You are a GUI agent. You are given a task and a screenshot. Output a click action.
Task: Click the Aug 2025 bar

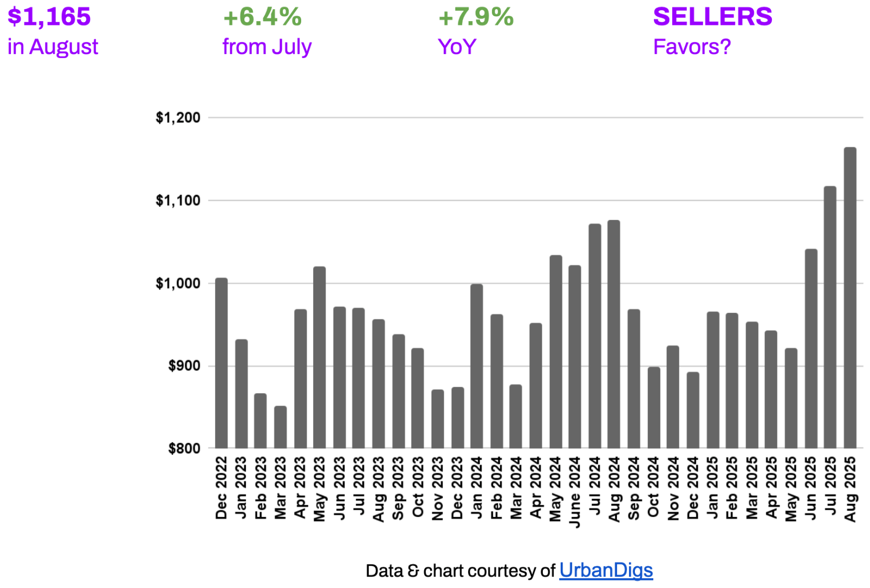click(850, 298)
